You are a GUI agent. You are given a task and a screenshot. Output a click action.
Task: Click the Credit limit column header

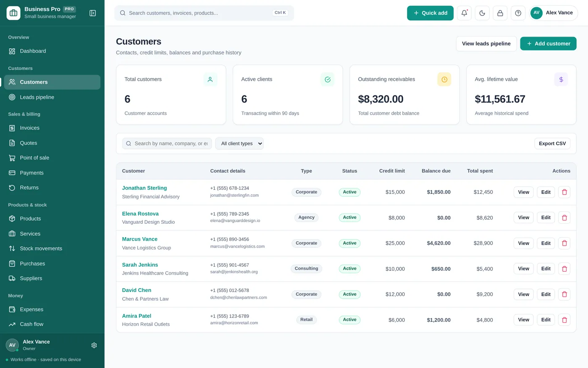[x=392, y=171]
